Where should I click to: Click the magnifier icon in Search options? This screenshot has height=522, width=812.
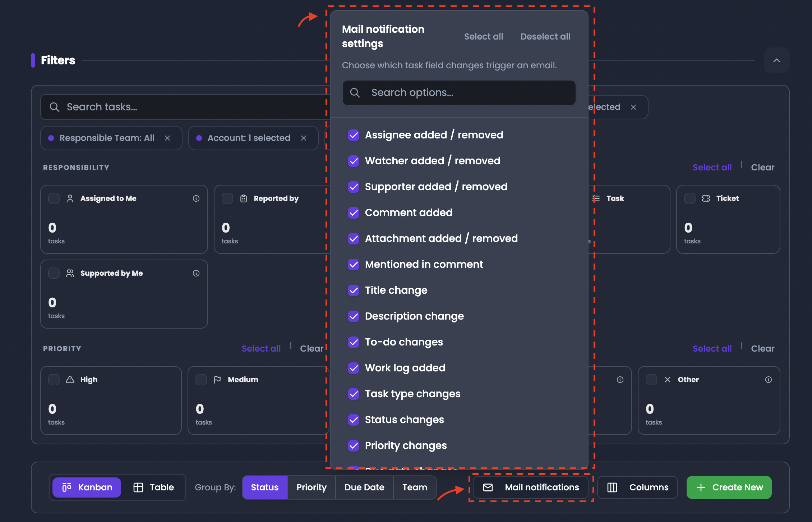355,93
